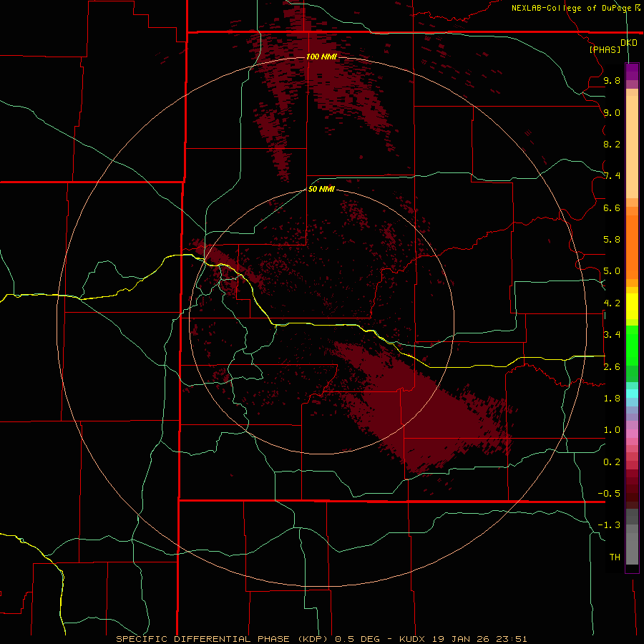Click the SPECIFIC DIFFERENTIAL PHASE caption text
The width and height of the screenshot is (644, 644).
pyautogui.click(x=203, y=639)
